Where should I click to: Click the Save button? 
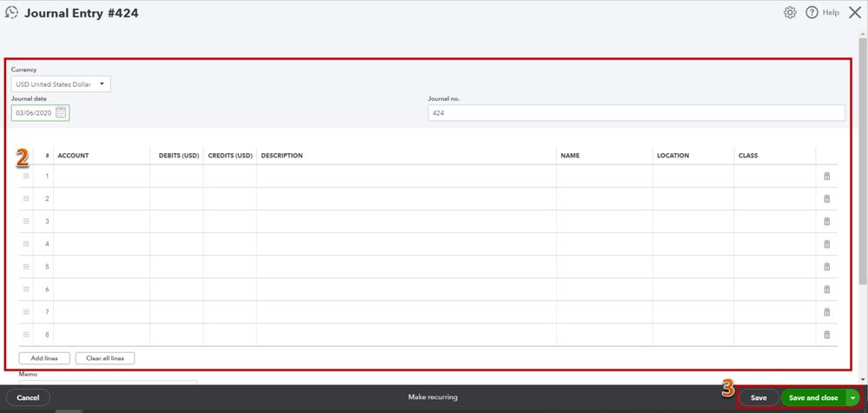759,397
